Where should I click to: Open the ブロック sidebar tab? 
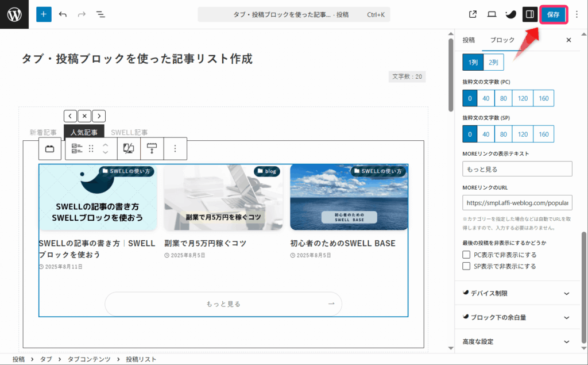[502, 40]
